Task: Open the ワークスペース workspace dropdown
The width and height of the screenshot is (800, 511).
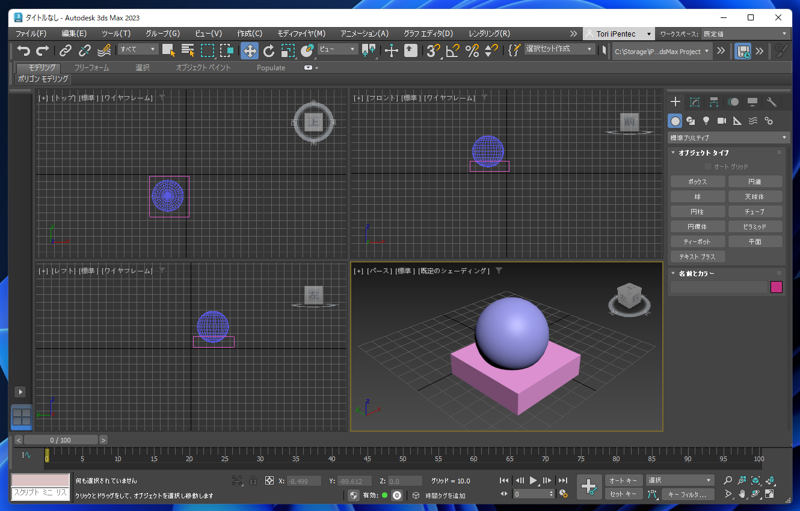Action: (745, 34)
